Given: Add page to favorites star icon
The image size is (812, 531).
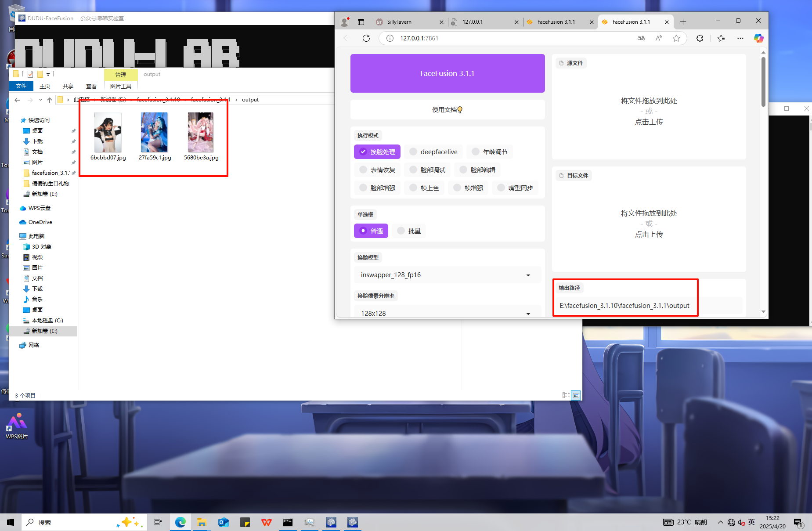Looking at the screenshot, I should tap(676, 38).
